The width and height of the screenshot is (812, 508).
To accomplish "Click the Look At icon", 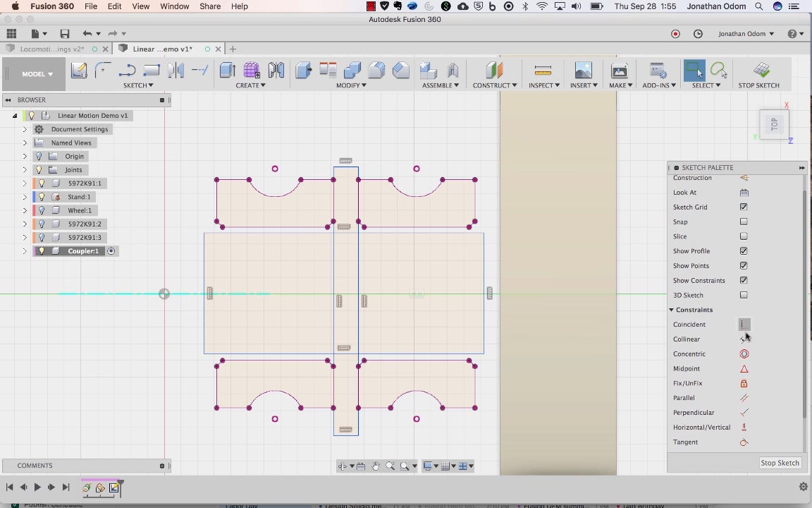I will pyautogui.click(x=744, y=193).
